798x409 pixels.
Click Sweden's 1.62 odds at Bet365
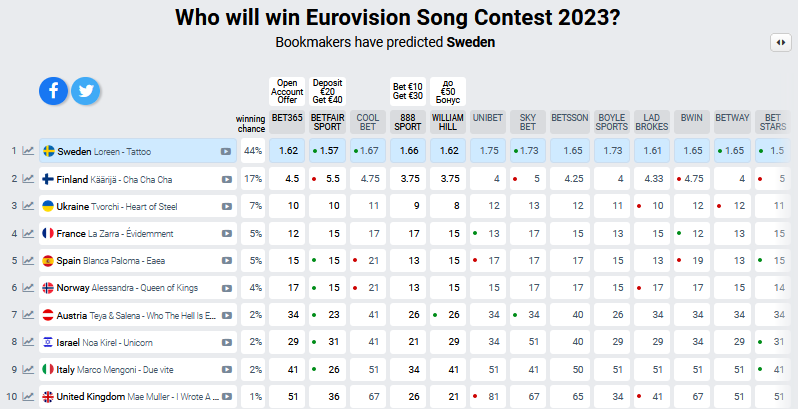tap(290, 151)
